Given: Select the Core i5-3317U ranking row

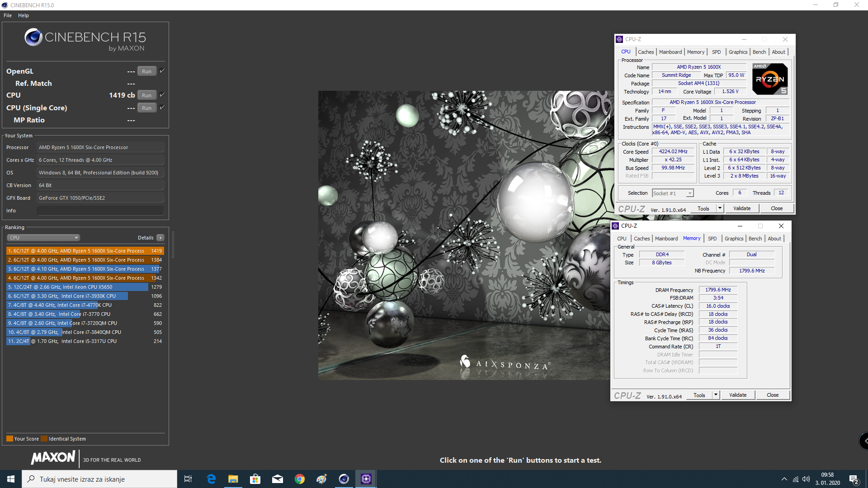Looking at the screenshot, I should point(85,341).
